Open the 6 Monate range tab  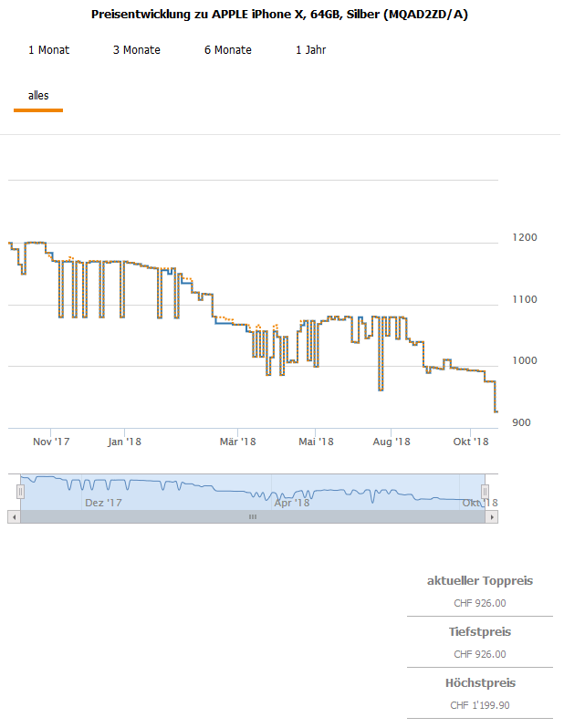[x=228, y=50]
